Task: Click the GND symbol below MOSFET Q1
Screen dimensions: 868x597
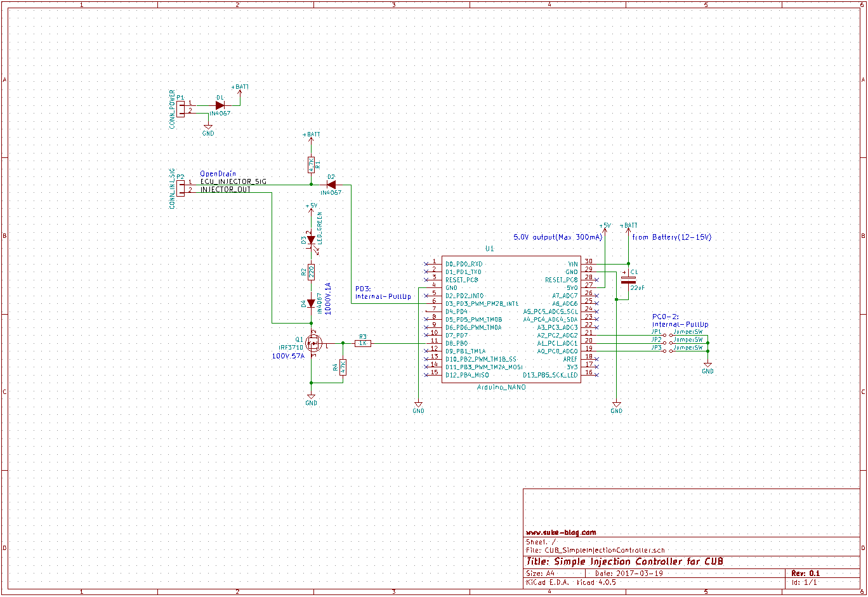Action: [x=311, y=399]
